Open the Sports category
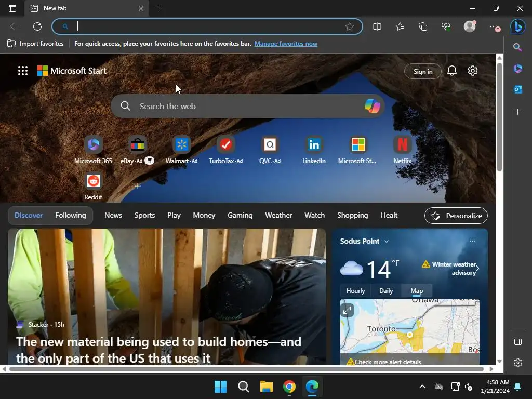Screen dimensions: 532x399 pos(144,216)
